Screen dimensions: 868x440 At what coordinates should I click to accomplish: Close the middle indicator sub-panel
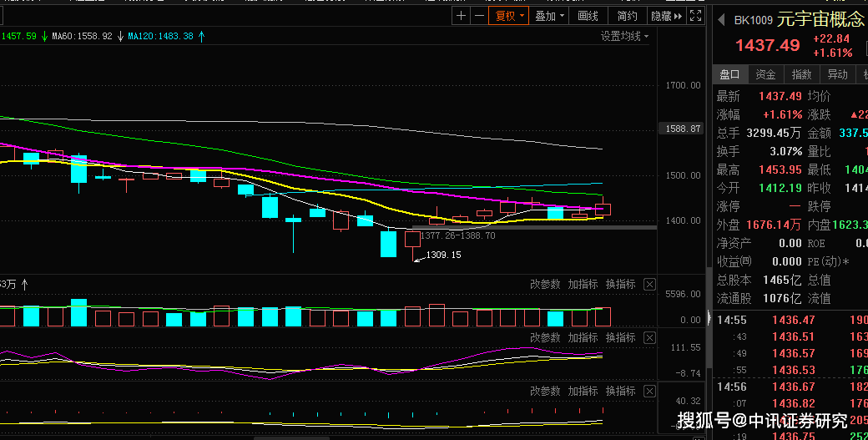pyautogui.click(x=649, y=338)
